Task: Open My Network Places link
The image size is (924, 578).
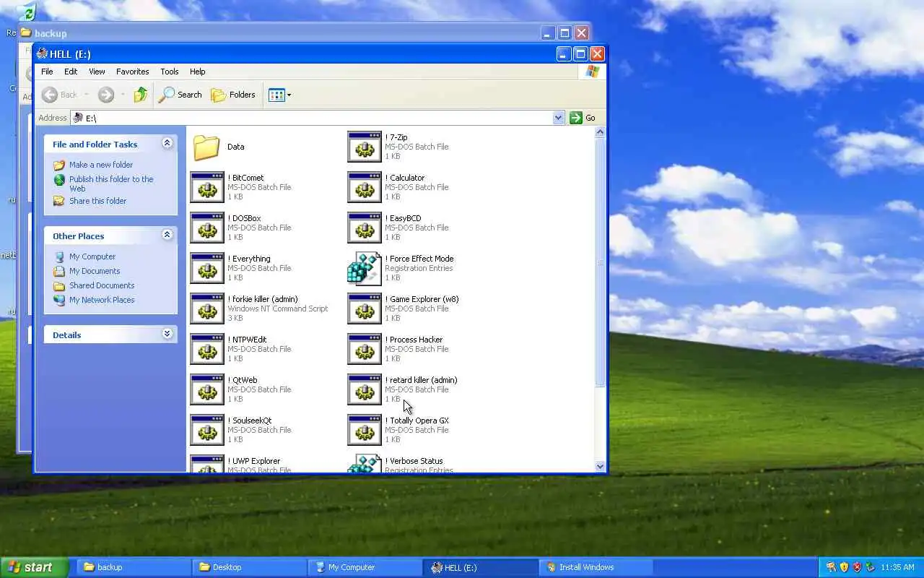Action: click(102, 300)
